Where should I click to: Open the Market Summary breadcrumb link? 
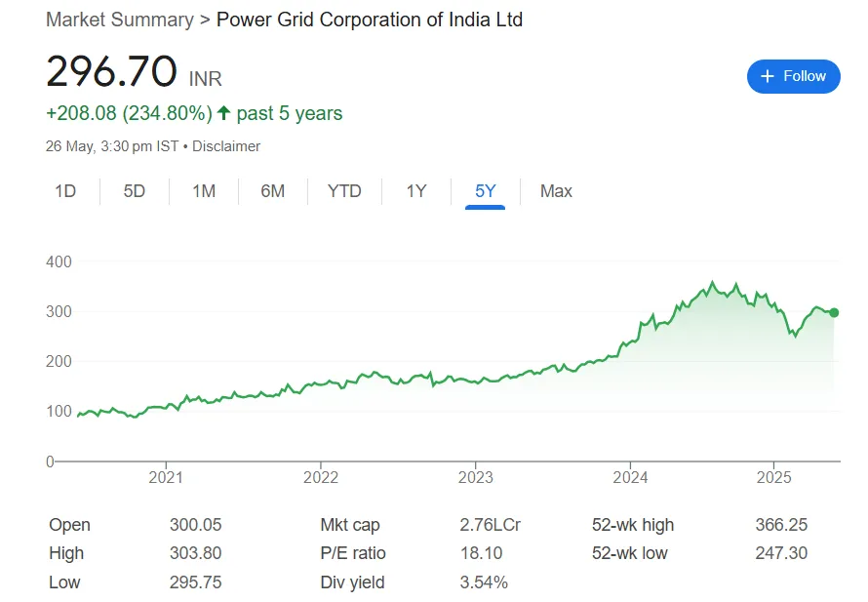point(119,20)
